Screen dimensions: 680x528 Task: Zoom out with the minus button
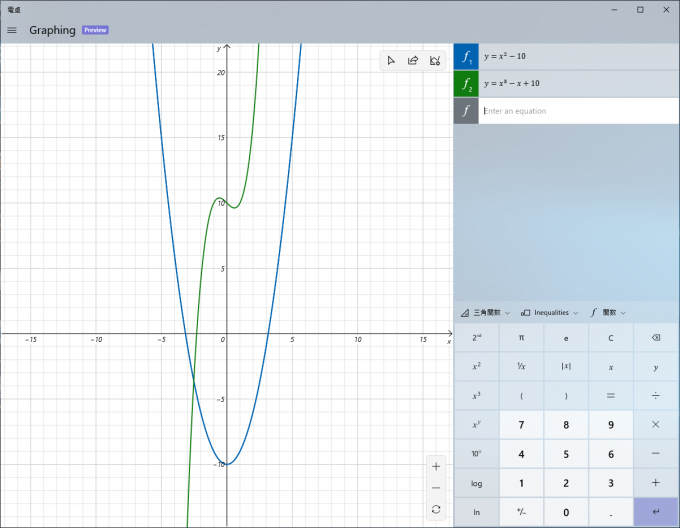[436, 488]
